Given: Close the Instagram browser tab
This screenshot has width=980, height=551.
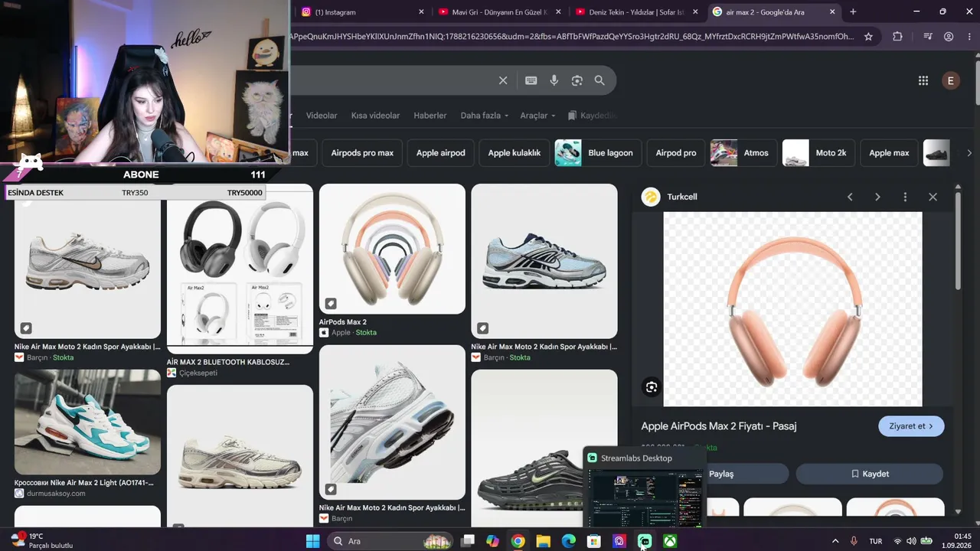Looking at the screenshot, I should pyautogui.click(x=421, y=11).
